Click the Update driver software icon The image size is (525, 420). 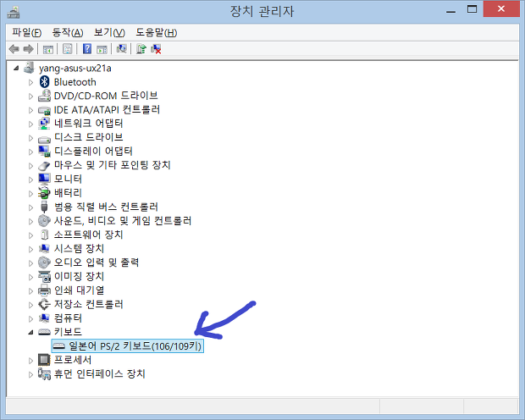(141, 49)
